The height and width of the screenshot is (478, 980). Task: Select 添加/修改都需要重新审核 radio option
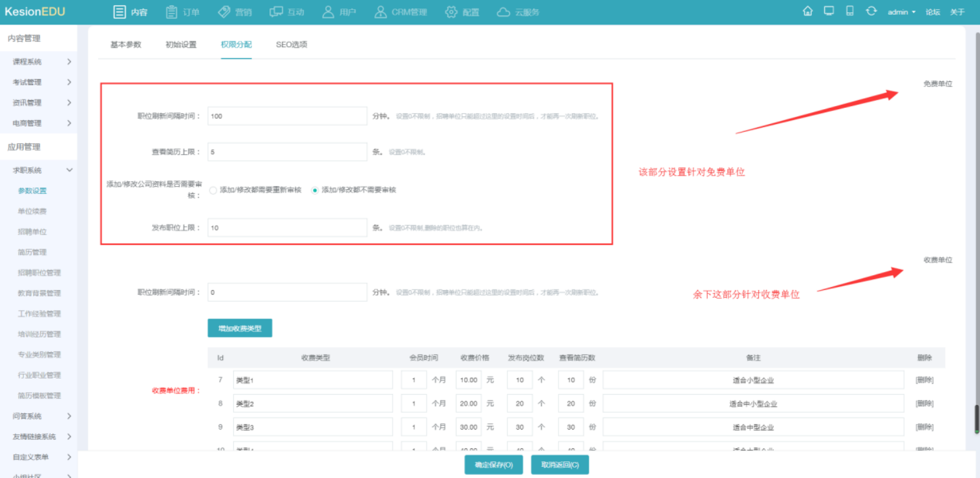213,190
